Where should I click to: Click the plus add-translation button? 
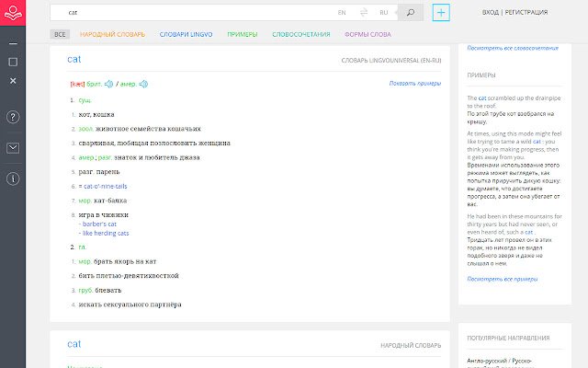[441, 13]
